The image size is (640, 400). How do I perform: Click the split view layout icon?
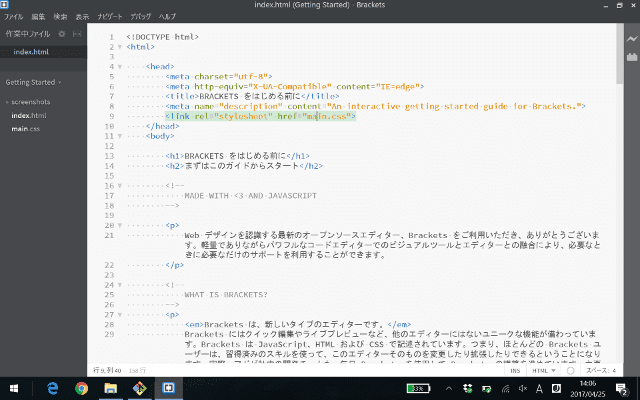pos(77,34)
